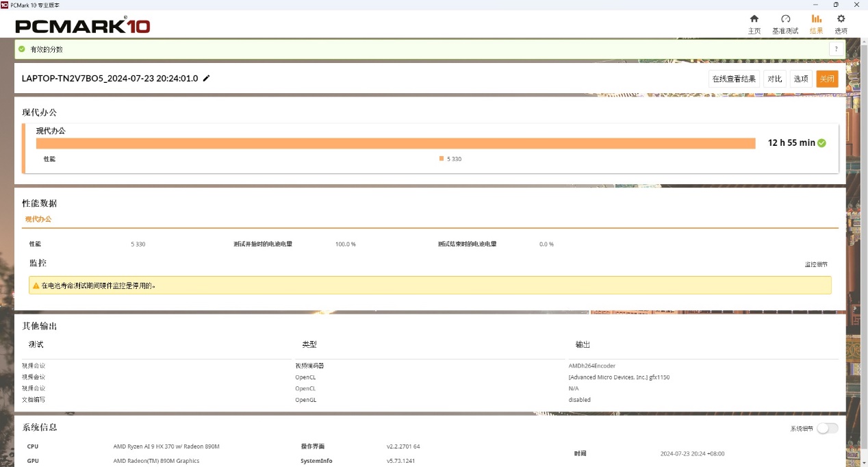The height and width of the screenshot is (467, 868).
Task: Click the 0.0 % ending battery value
Action: pyautogui.click(x=546, y=244)
